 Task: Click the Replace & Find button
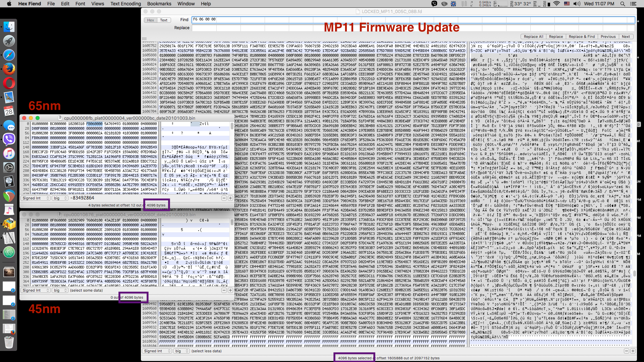coord(582,37)
